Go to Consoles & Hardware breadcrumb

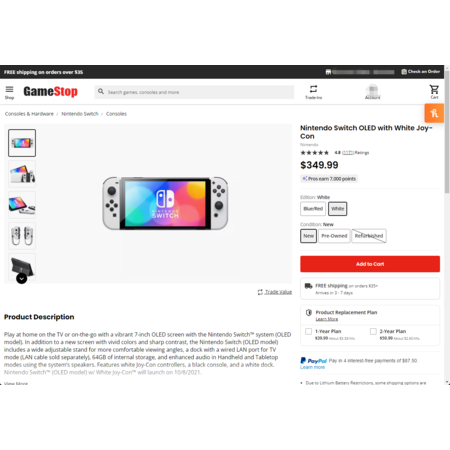(x=29, y=114)
